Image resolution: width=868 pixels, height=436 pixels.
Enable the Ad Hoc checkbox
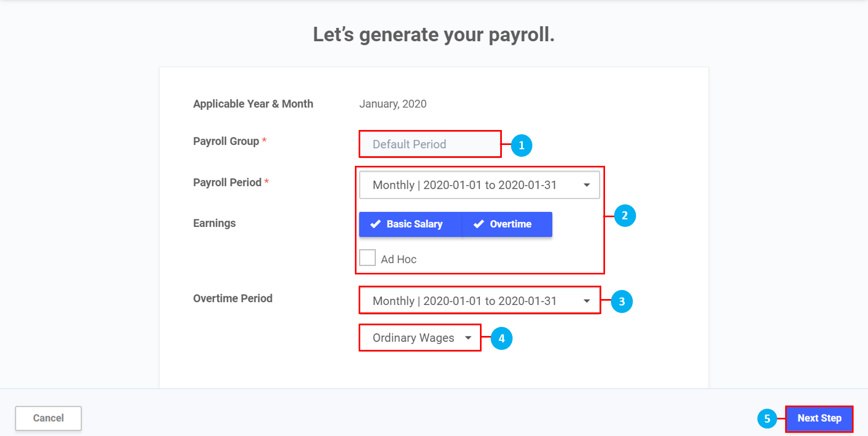[x=368, y=258]
